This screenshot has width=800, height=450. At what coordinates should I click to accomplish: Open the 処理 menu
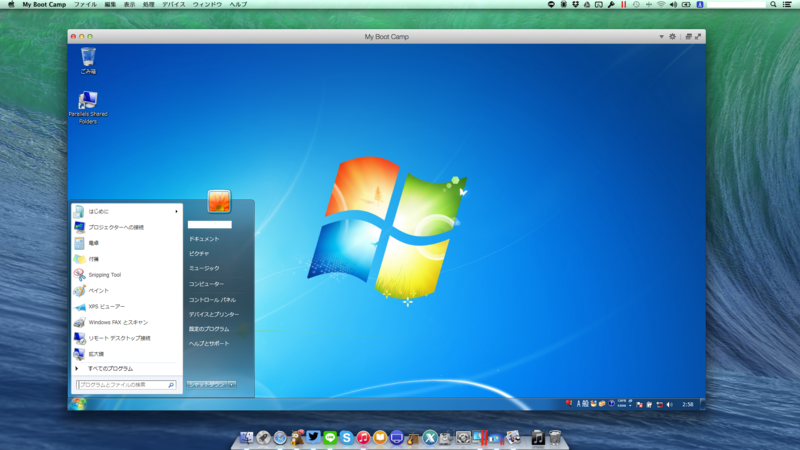coord(148,4)
